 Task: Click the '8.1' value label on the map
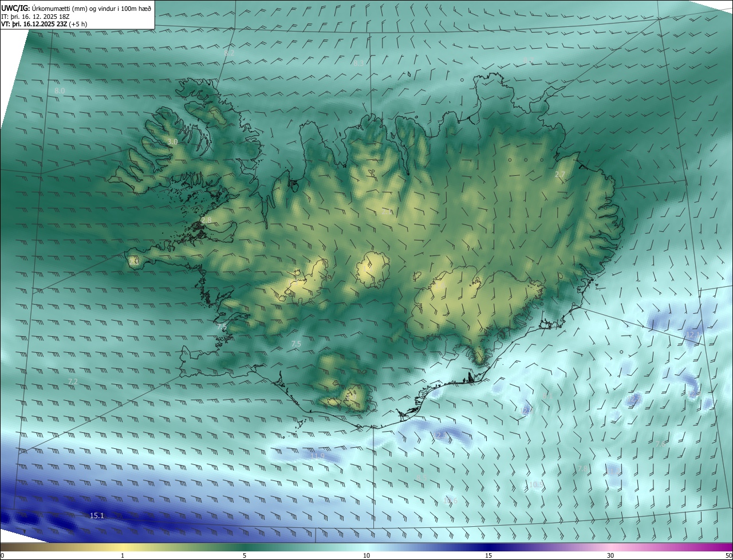click(547, 396)
